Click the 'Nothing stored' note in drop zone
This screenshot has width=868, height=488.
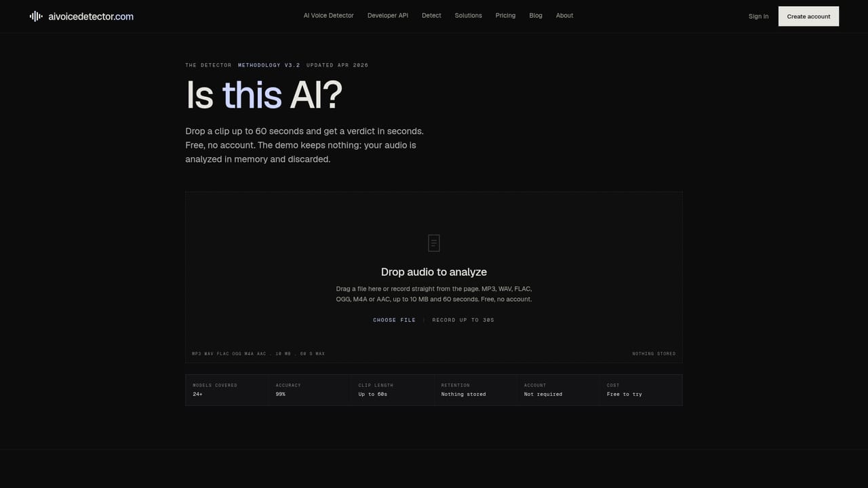654,354
